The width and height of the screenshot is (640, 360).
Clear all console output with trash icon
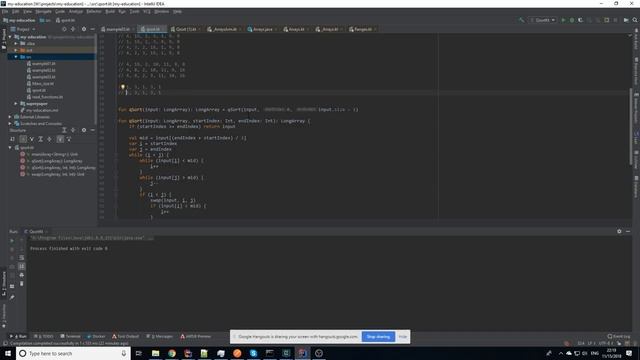pyautogui.click(x=22, y=283)
